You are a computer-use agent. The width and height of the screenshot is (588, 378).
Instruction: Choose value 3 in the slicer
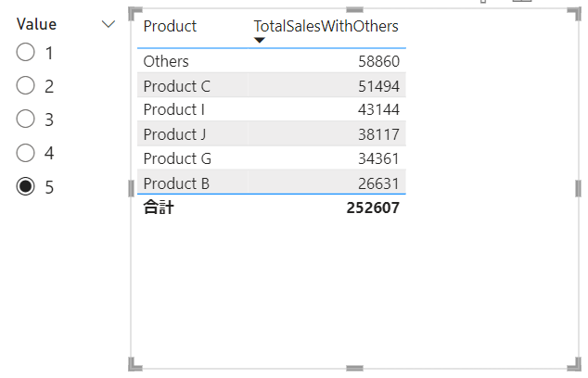pyautogui.click(x=26, y=120)
